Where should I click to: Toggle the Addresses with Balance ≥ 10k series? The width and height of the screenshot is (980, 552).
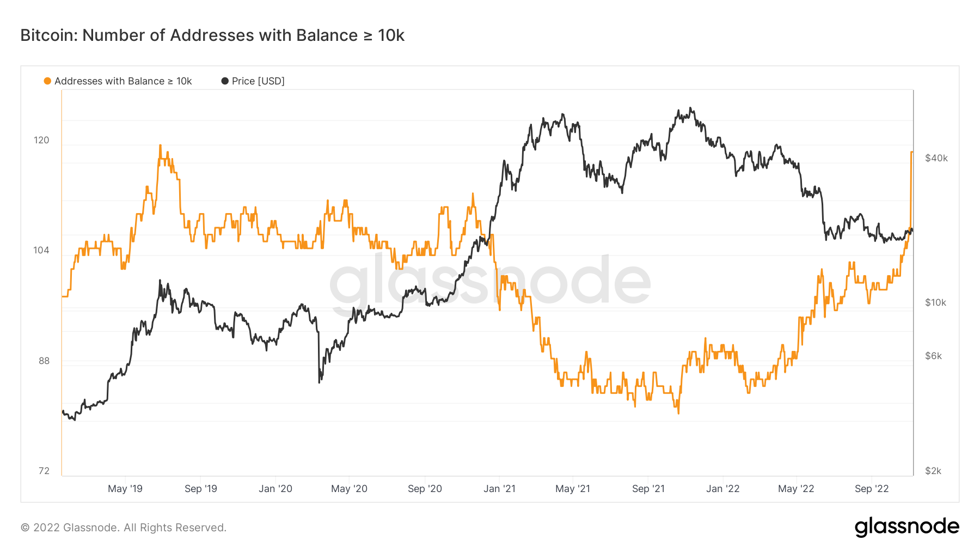pos(123,81)
